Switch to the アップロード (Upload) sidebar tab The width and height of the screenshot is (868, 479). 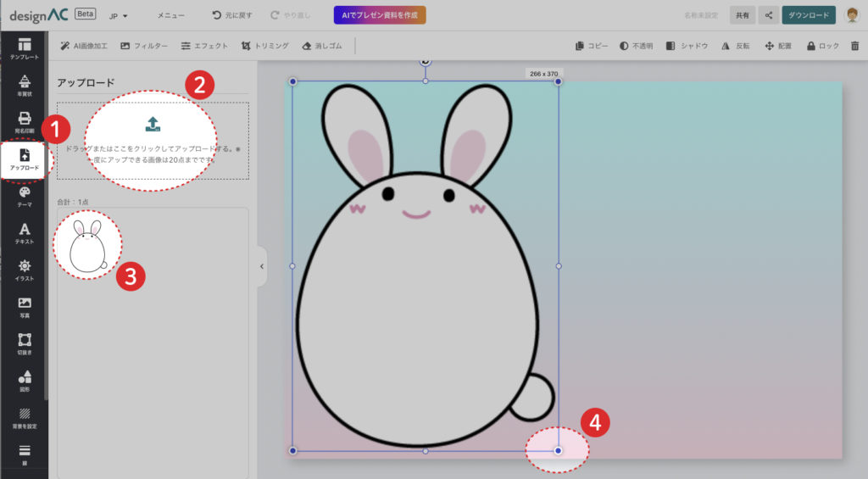pos(24,159)
